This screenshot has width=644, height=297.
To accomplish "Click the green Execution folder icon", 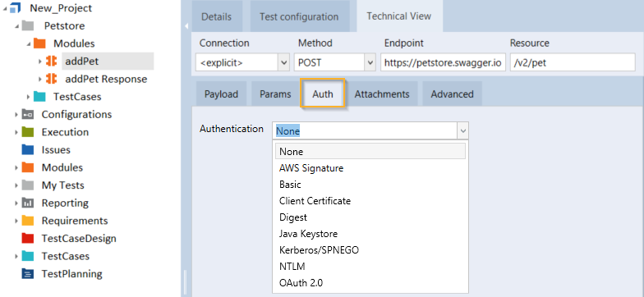I will coord(28,131).
